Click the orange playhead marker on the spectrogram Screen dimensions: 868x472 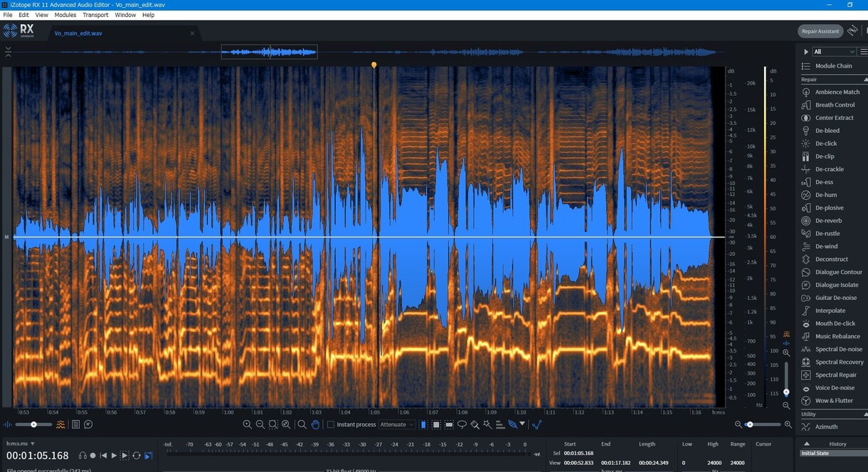click(x=374, y=65)
